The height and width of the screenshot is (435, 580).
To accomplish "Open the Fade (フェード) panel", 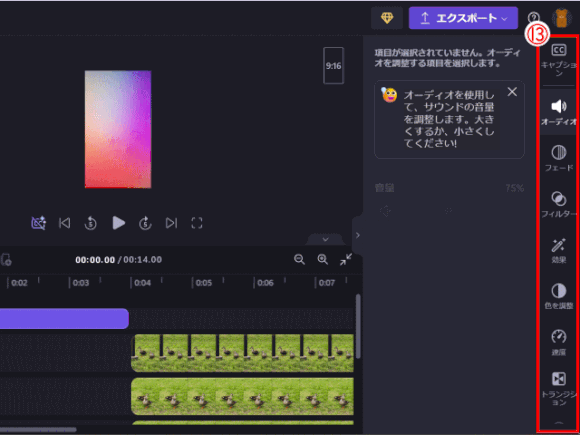I will click(559, 158).
